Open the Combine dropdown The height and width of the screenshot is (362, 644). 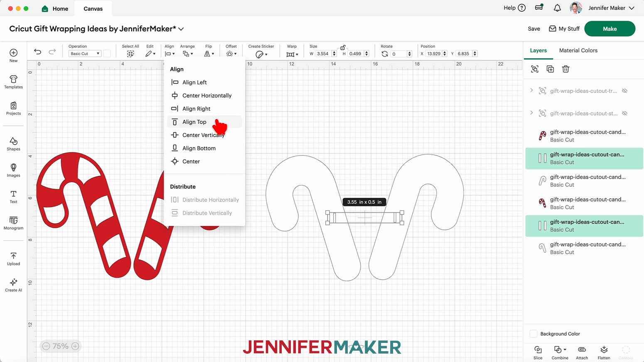(x=560, y=352)
